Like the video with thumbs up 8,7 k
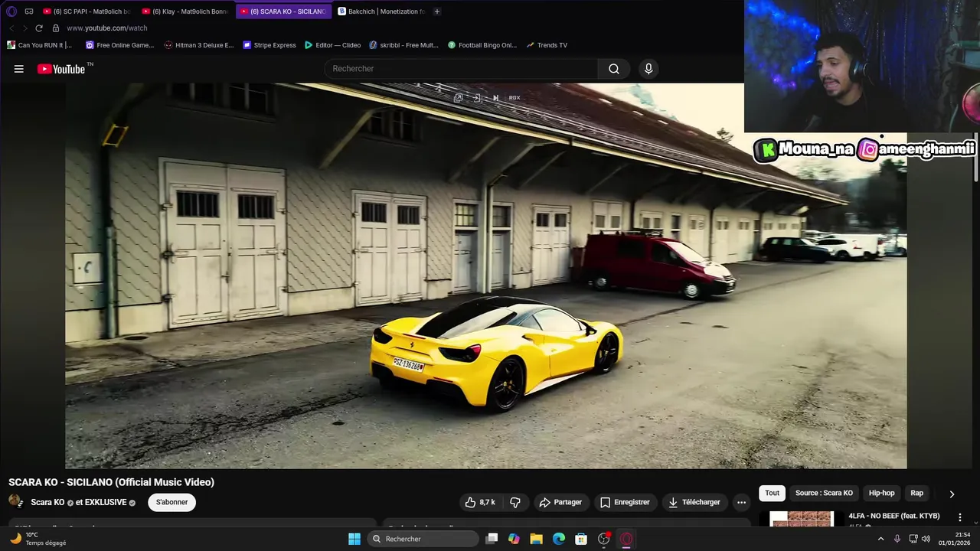Screen dimensions: 980x551 pos(480,502)
